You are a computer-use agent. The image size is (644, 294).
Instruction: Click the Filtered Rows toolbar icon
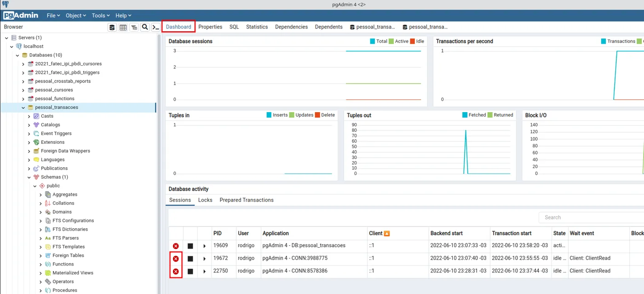(134, 27)
